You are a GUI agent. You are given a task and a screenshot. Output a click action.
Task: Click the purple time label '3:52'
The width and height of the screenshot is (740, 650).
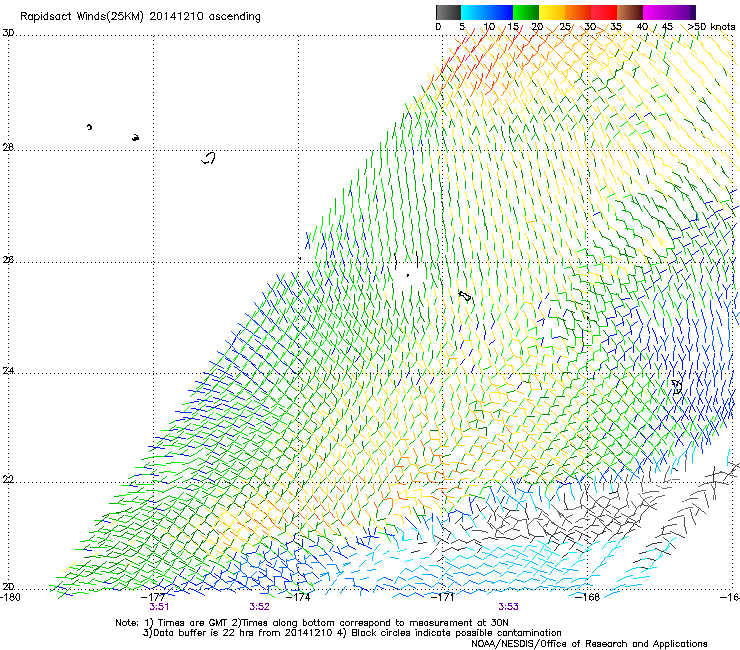260,607
